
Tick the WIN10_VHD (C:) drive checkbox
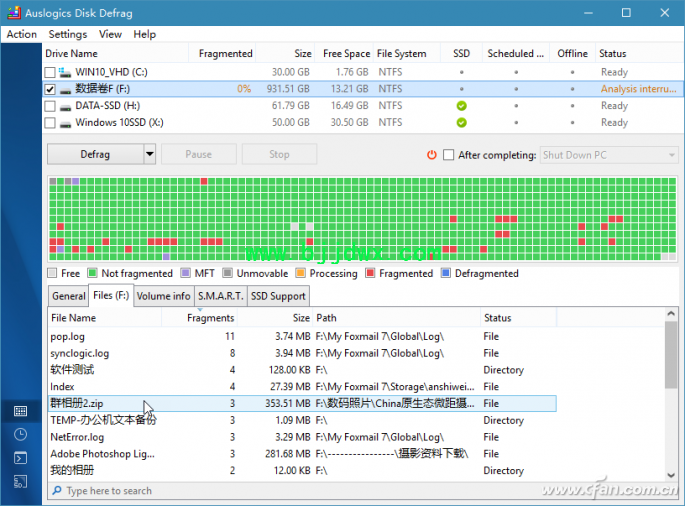pos(50,72)
